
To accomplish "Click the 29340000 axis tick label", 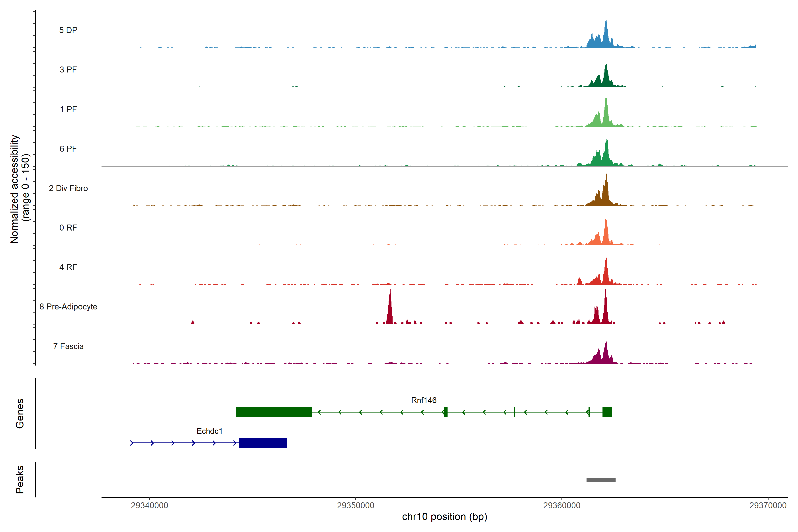I will click(149, 506).
